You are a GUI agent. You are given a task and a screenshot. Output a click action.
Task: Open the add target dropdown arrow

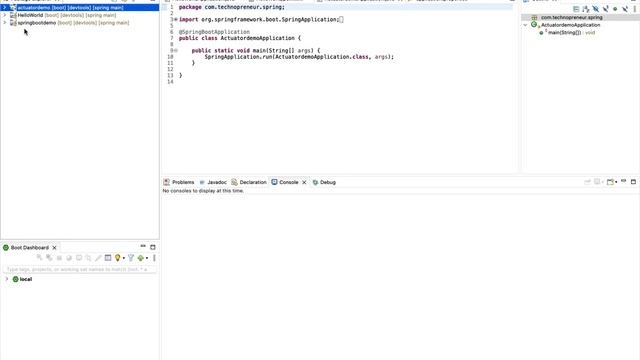[147, 258]
